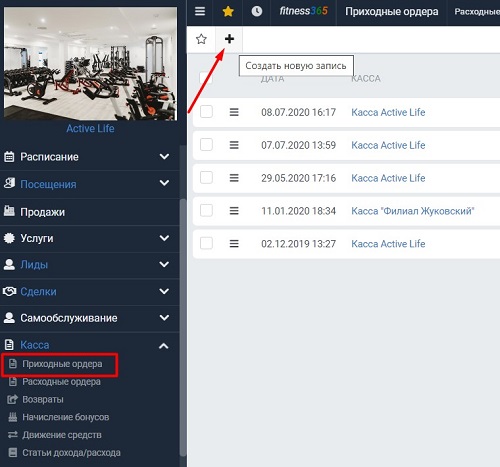
Task: Open Движение средств in sidebar
Action: pyautogui.click(x=62, y=435)
